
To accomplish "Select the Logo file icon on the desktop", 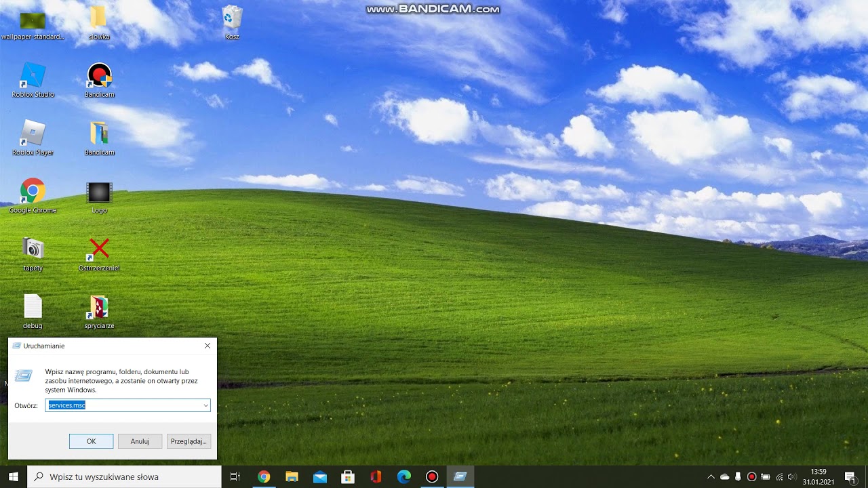I will tap(99, 197).
